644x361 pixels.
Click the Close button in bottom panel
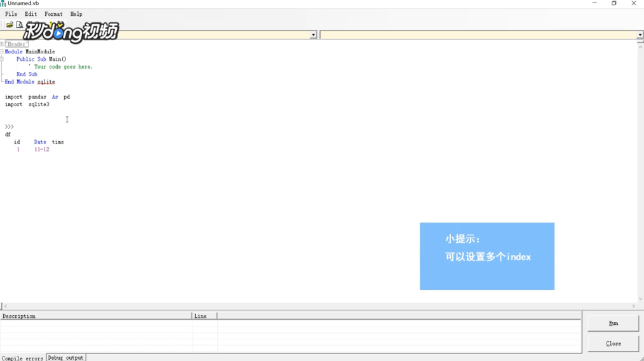613,343
